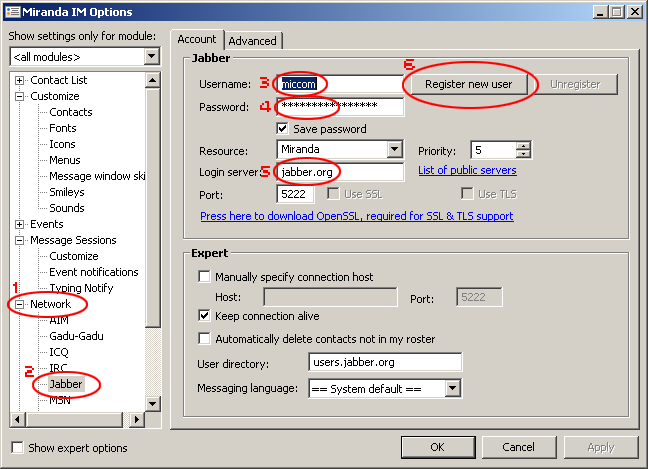Image resolution: width=648 pixels, height=469 pixels.
Task: Uncheck Keep connection alive
Action: 204,316
